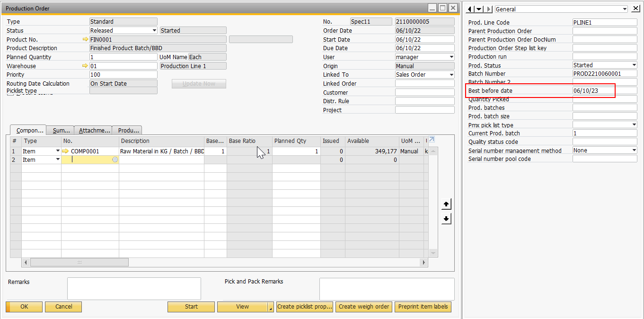Maximize the Production Order window
This screenshot has height=319, width=644.
click(x=442, y=8)
